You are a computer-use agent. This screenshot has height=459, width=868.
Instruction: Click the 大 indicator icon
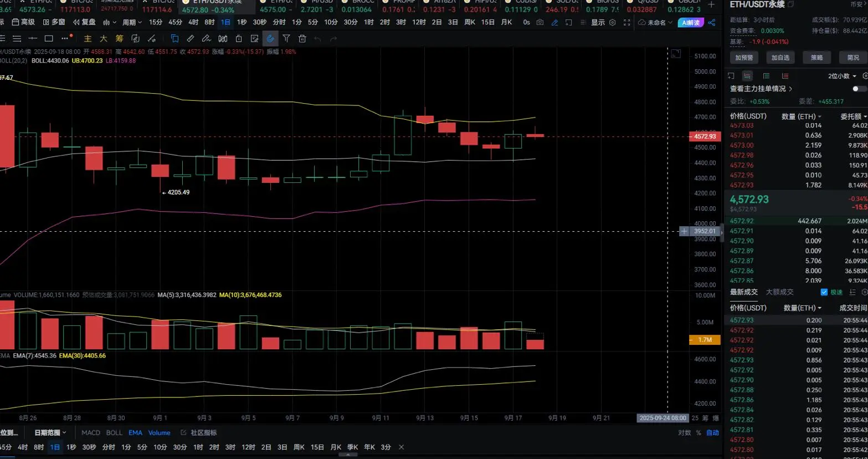pos(104,38)
